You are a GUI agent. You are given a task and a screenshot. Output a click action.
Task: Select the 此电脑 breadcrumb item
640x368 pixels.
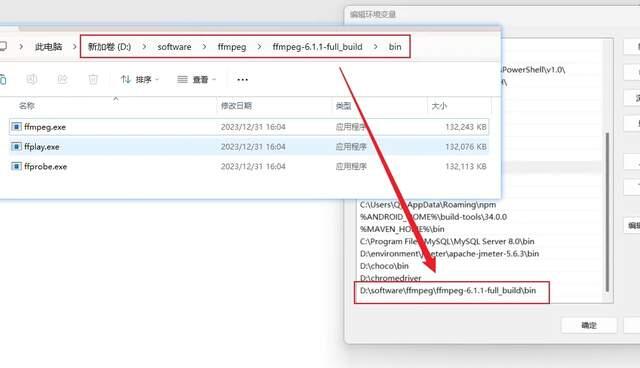(x=49, y=47)
